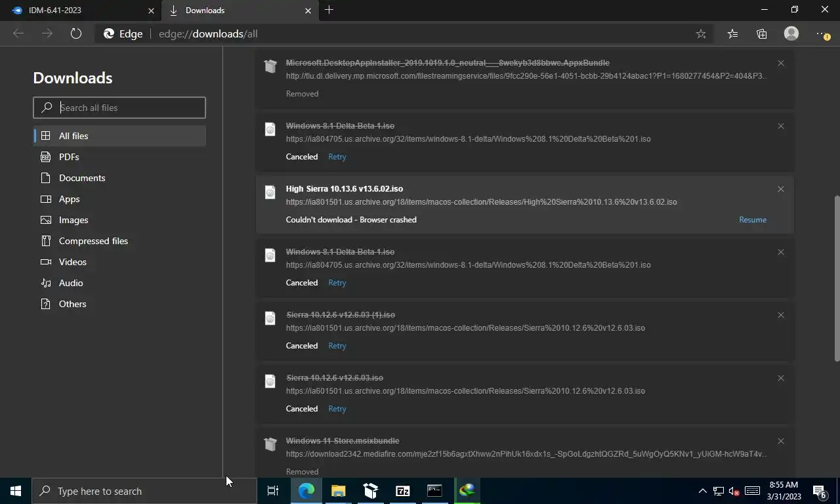Open File Explorer from taskbar
The height and width of the screenshot is (504, 840).
(338, 491)
